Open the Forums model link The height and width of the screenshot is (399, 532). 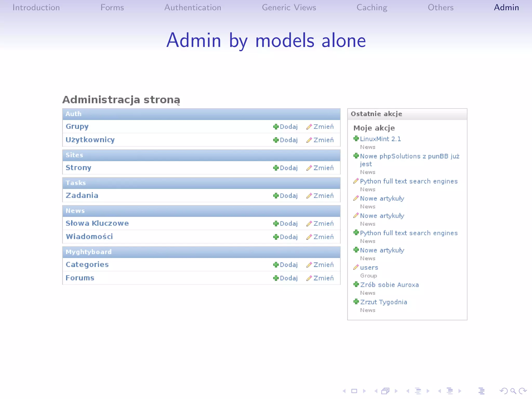coord(80,278)
